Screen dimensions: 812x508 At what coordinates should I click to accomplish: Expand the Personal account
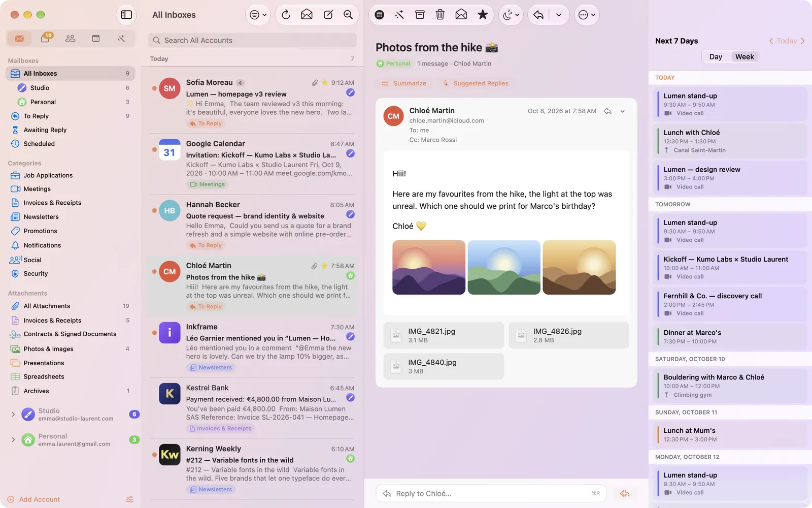click(x=13, y=440)
